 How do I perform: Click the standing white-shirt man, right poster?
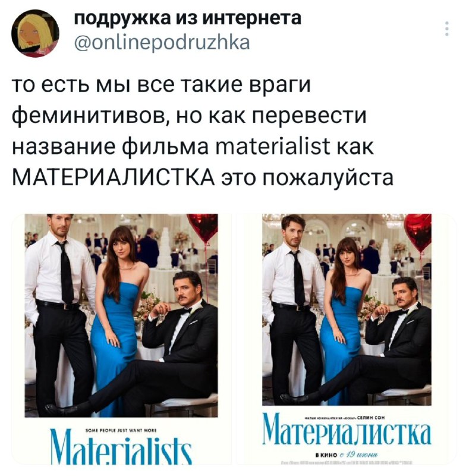pos(292,306)
